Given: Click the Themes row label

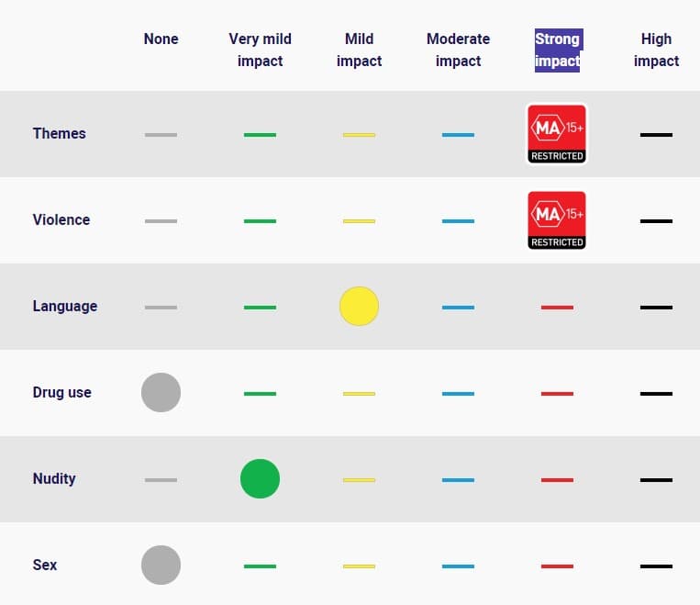Looking at the screenshot, I should (x=59, y=133).
